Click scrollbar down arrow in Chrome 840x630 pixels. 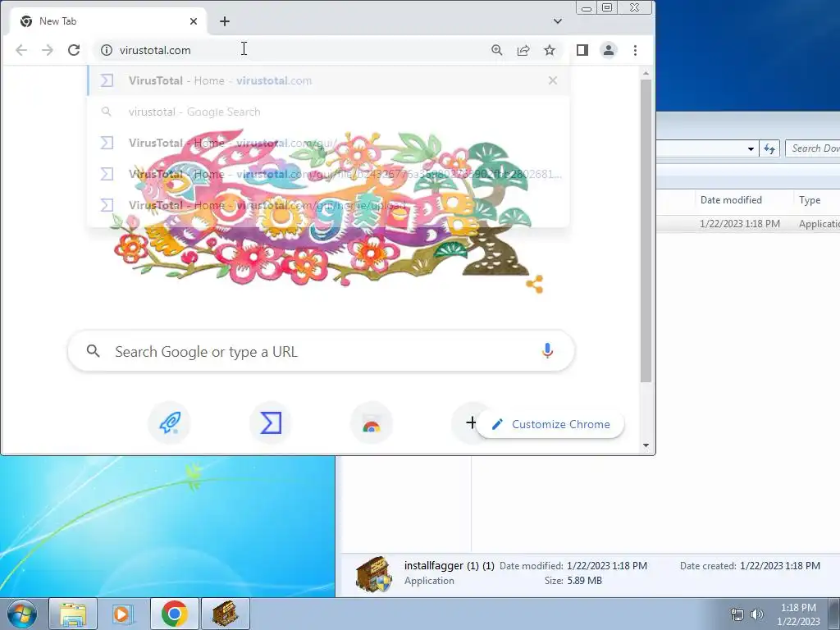point(646,445)
